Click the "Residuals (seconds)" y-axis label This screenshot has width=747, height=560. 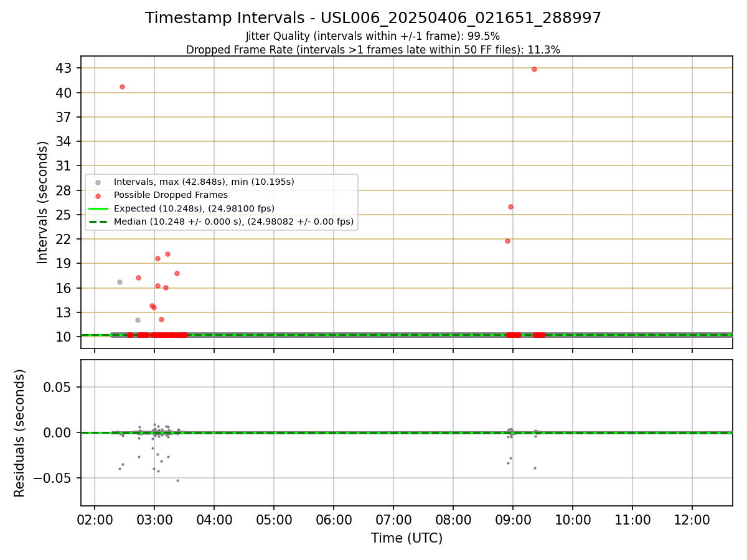[20, 433]
